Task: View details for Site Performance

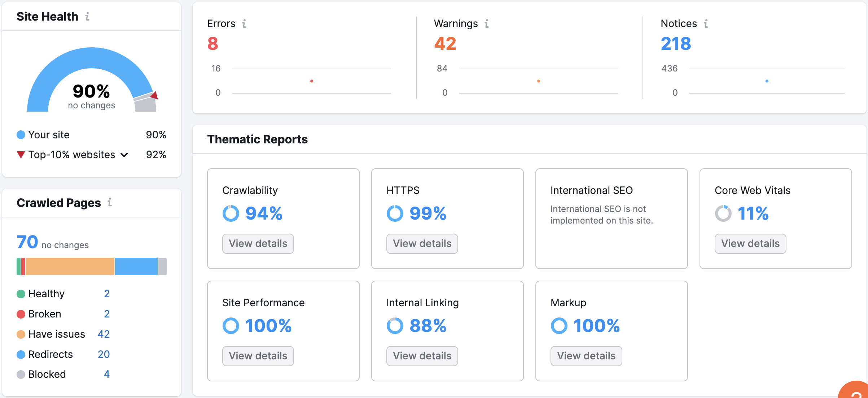Action: (258, 356)
